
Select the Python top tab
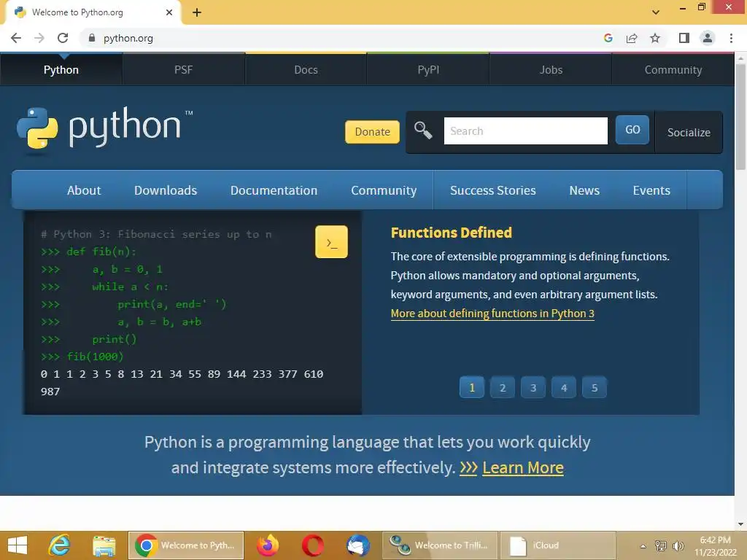tap(61, 69)
